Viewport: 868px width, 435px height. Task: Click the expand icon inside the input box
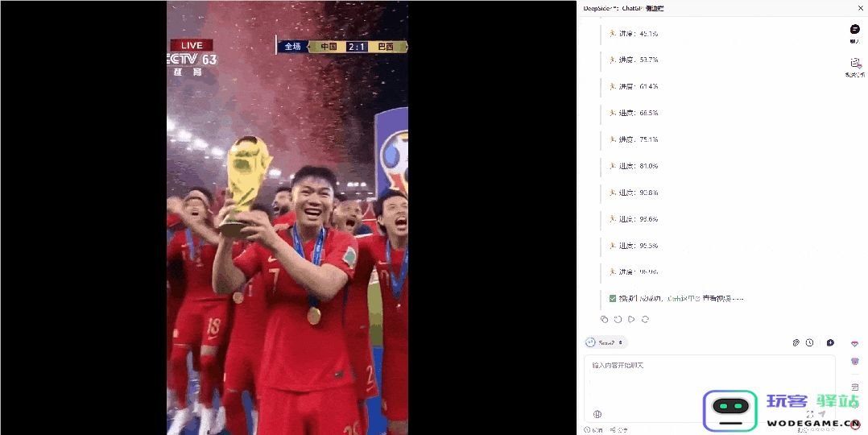(x=810, y=414)
